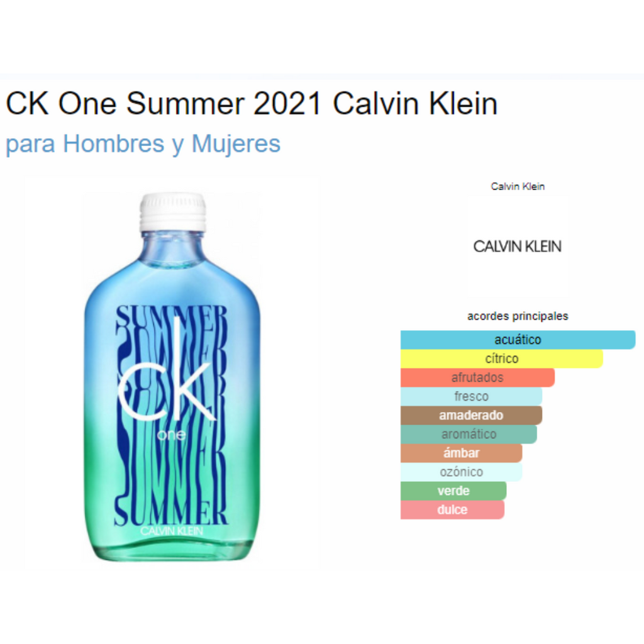
Task: Click the 'acordes principales' heading
Action: coord(518,316)
